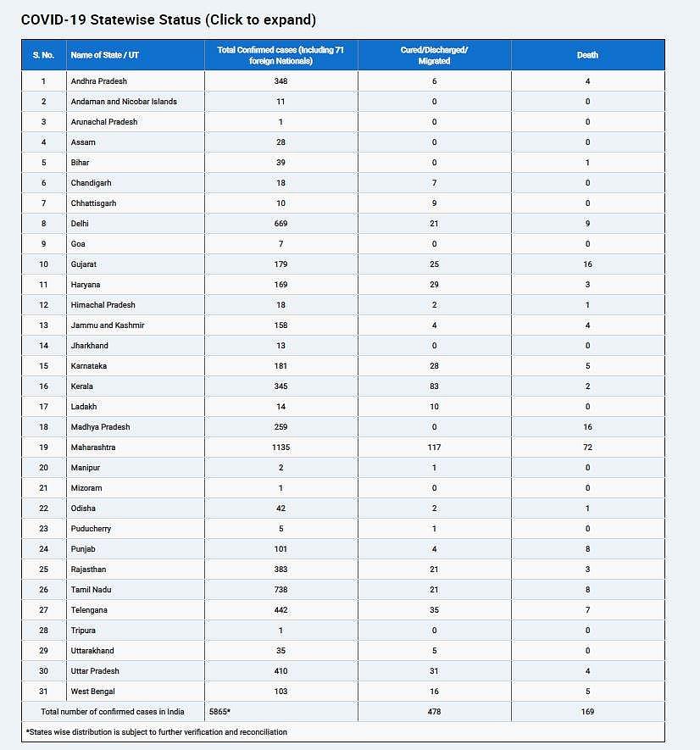Click the Andhra Pradesh row name
This screenshot has height=750, width=700.
[98, 81]
